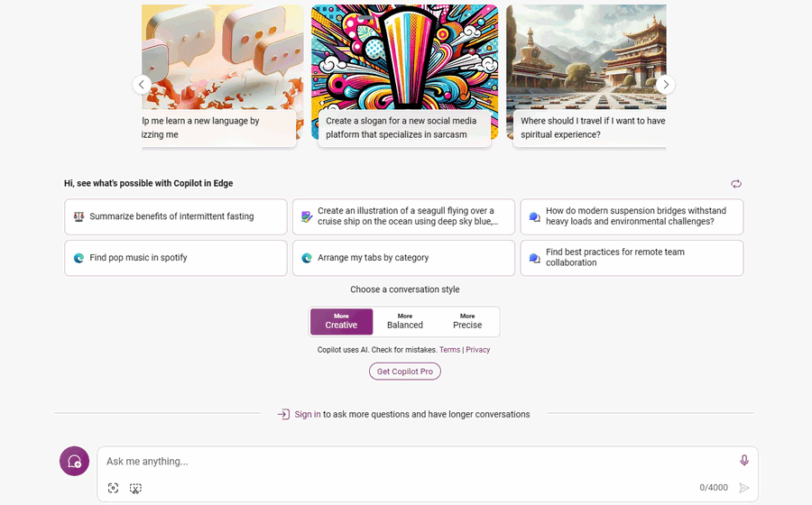Choose the seagull illustration suggestion text

(408, 216)
